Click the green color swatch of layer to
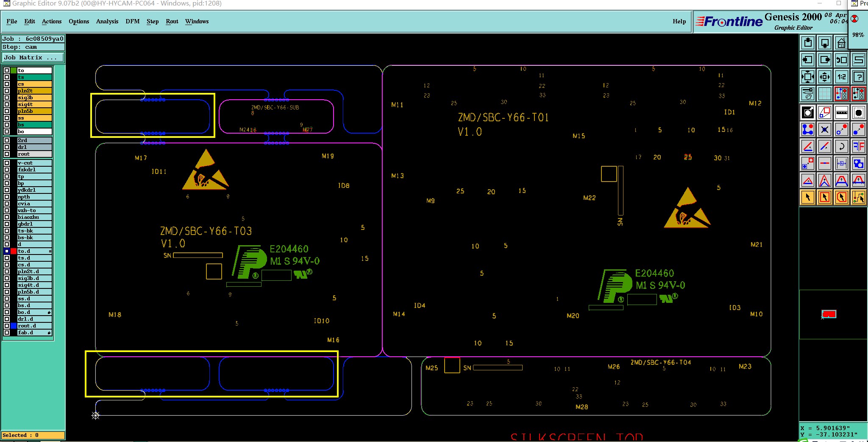Screen dimensions: 868x442 coord(14,70)
